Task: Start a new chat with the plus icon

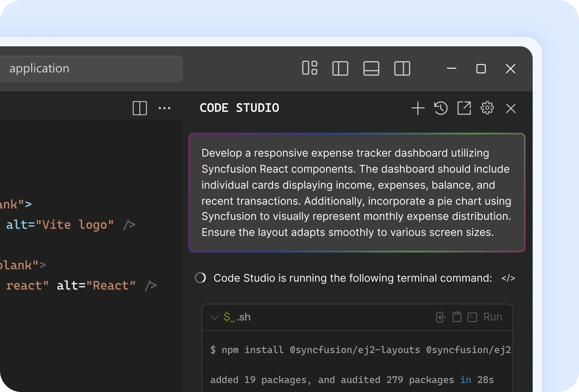Action: point(418,108)
